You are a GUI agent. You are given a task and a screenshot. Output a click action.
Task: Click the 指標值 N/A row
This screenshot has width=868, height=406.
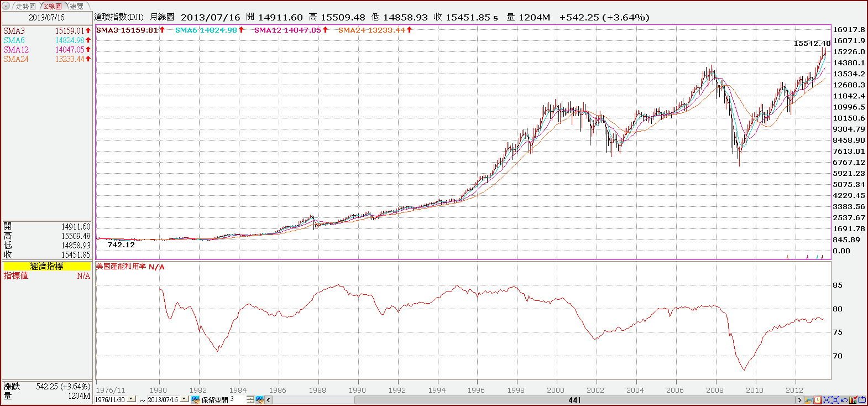click(x=47, y=275)
